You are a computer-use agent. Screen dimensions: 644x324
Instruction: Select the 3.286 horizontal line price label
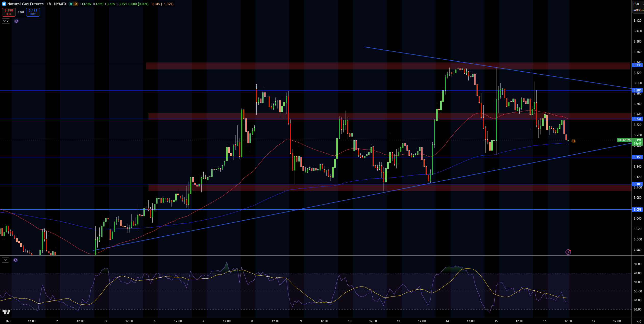coord(637,90)
